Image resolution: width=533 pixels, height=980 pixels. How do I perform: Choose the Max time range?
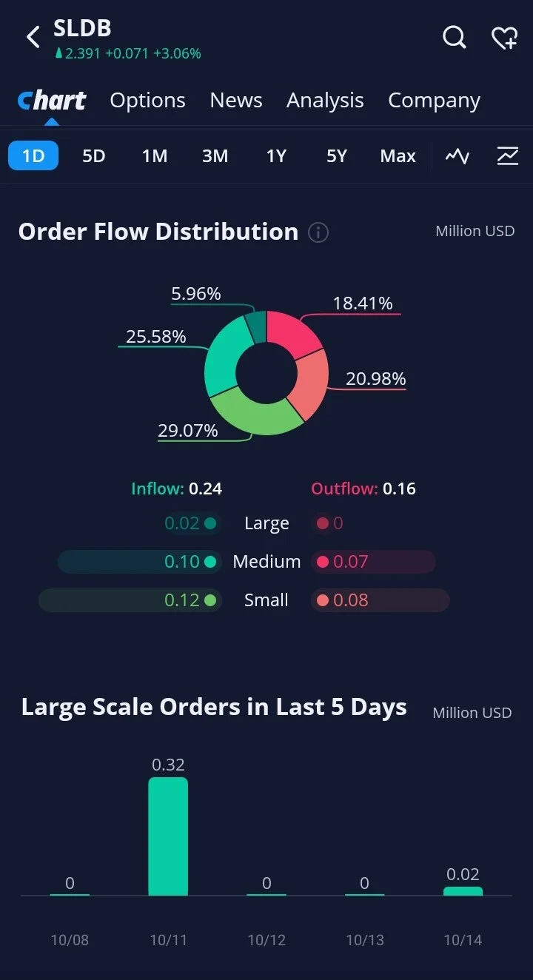pyautogui.click(x=398, y=156)
